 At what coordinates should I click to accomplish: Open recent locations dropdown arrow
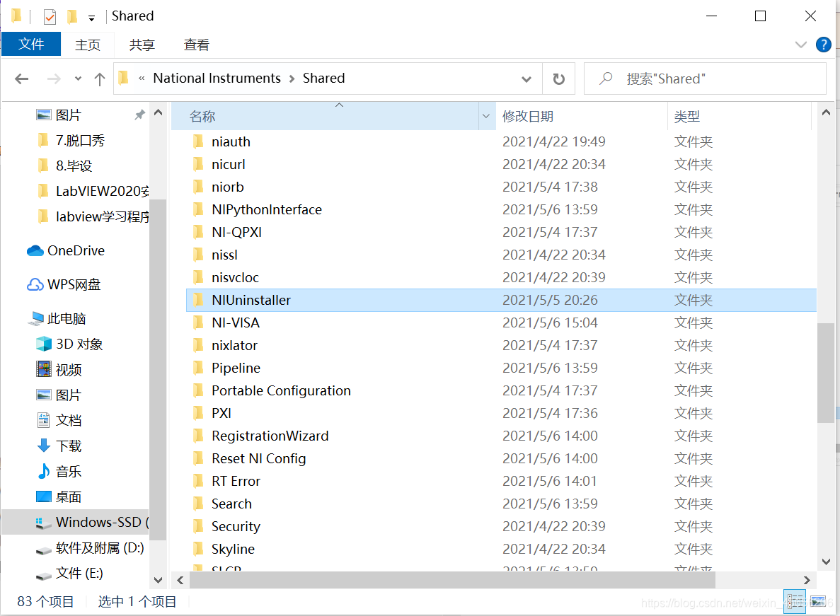[79, 79]
